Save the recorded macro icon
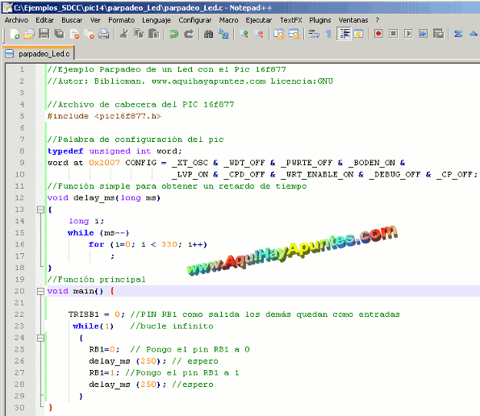480x416 pixels. pyautogui.click(x=438, y=34)
